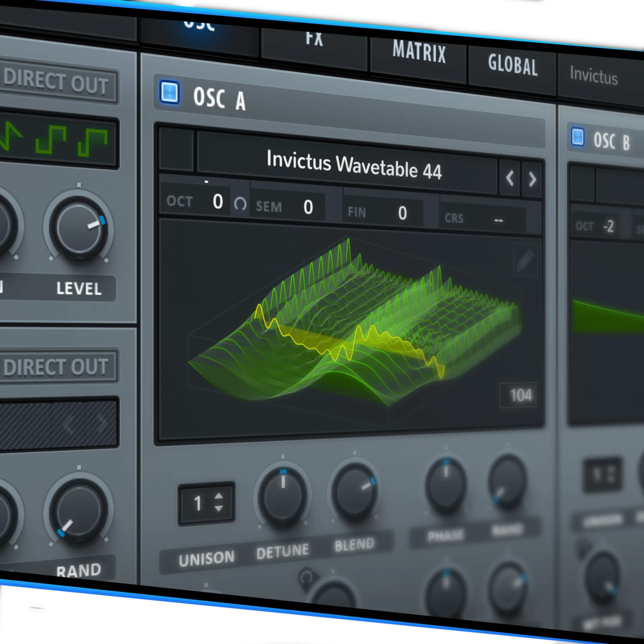
Task: Click the LEVEL knob
Action: click(79, 228)
